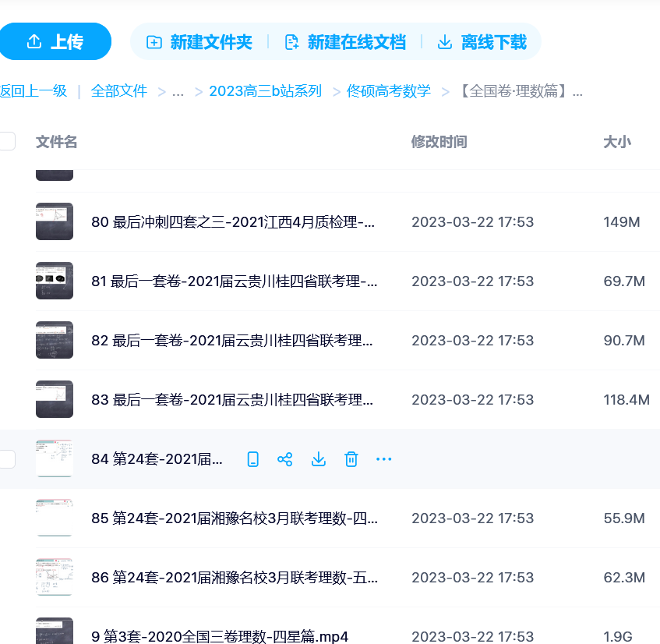This screenshot has width=660, height=644.
Task: Download the file 84 第24套-2021届
Action: [318, 459]
